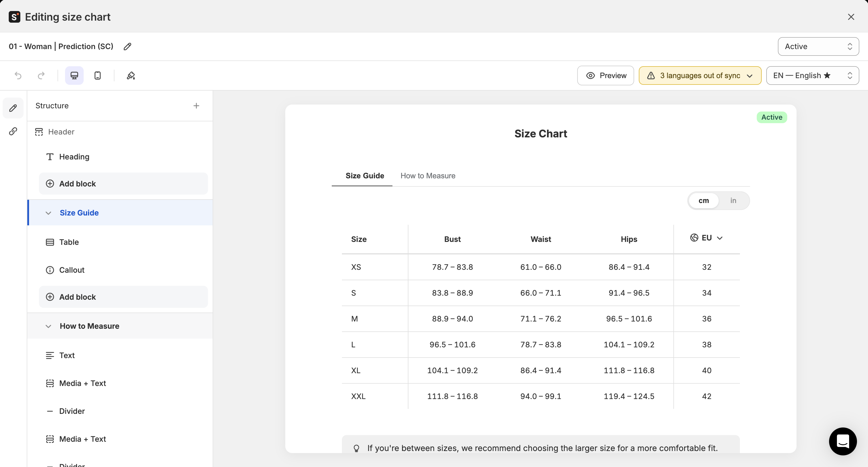Image resolution: width=868 pixels, height=467 pixels.
Task: Click the Active badge in preview
Action: 772,117
